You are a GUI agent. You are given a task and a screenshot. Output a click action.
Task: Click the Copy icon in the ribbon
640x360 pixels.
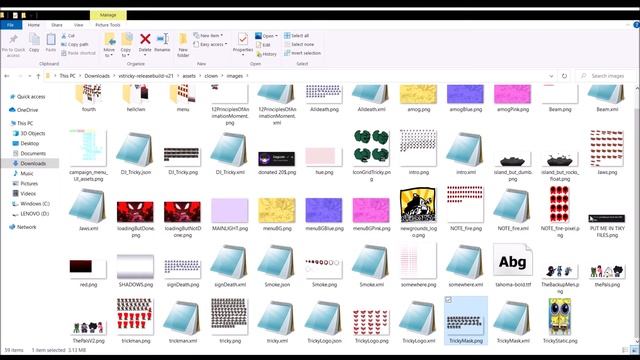pos(34,40)
